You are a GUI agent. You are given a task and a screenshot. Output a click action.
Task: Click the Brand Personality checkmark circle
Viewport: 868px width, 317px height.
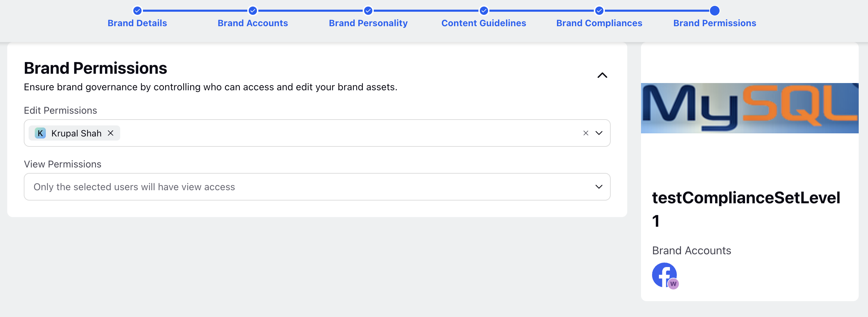point(368,11)
